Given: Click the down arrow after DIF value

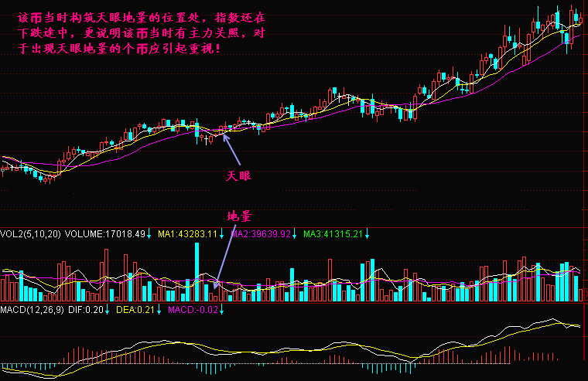Looking at the screenshot, I should coord(107,310).
